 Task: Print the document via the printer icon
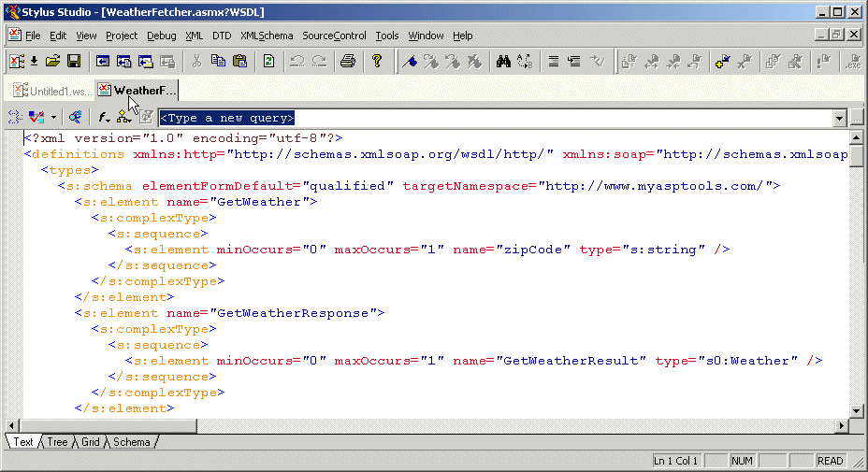tap(347, 62)
